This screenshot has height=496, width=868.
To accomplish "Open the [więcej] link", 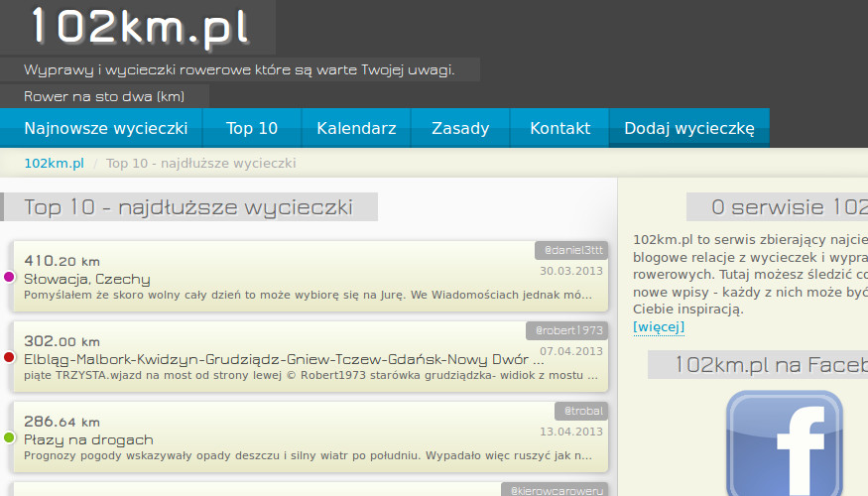I will tap(659, 326).
